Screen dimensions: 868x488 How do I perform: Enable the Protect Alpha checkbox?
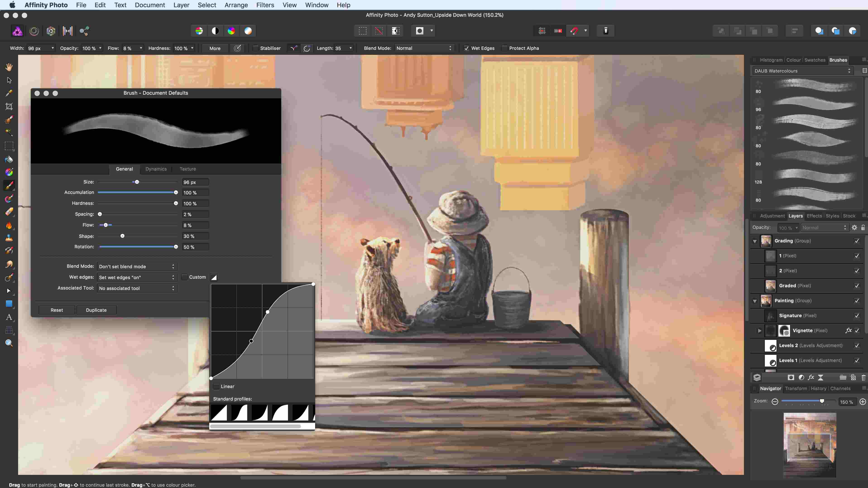click(504, 48)
